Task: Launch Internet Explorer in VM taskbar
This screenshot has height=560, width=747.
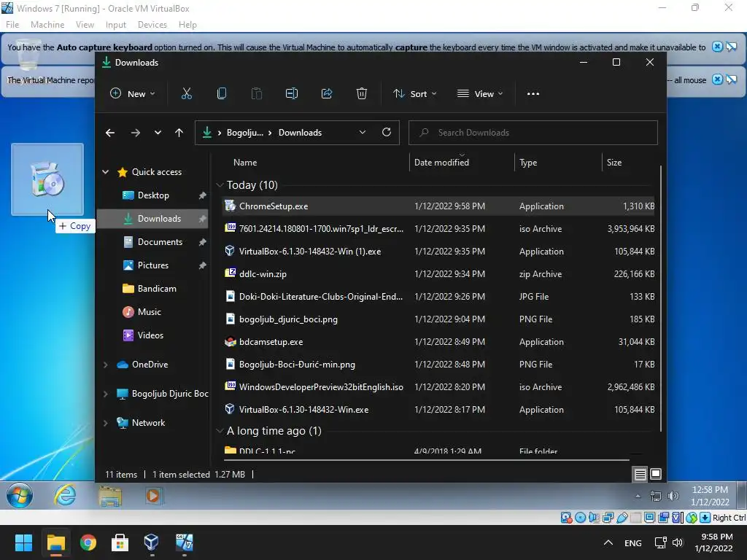Action: click(65, 496)
